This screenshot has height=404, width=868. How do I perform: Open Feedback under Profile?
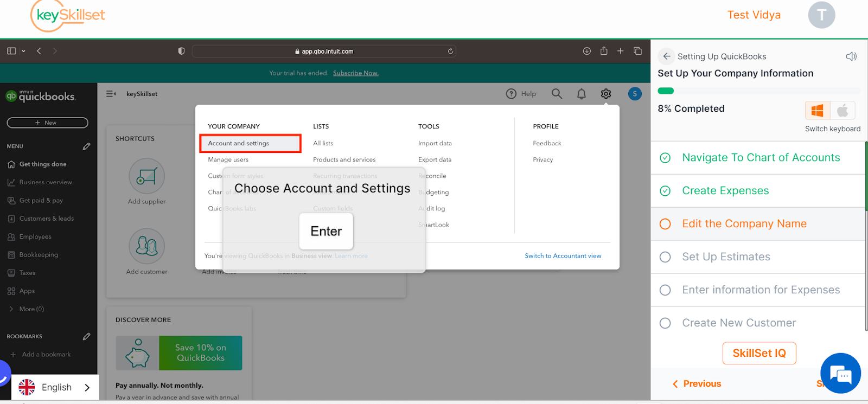547,143
